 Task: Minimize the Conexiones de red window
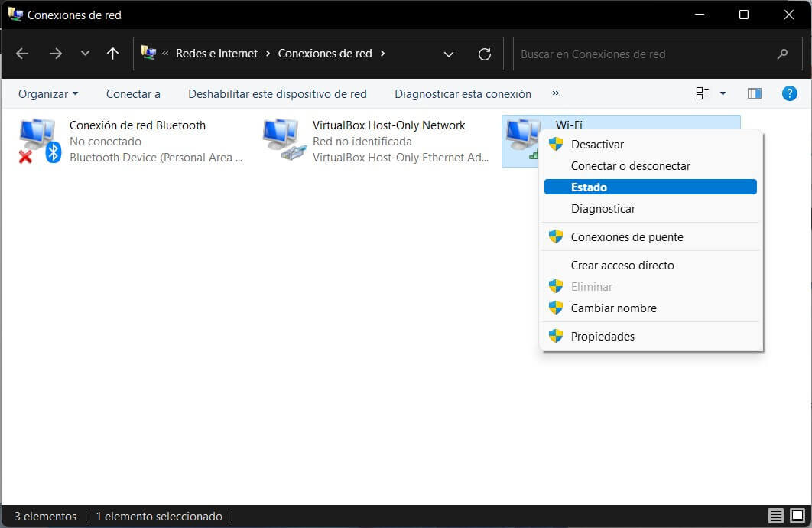tap(700, 15)
